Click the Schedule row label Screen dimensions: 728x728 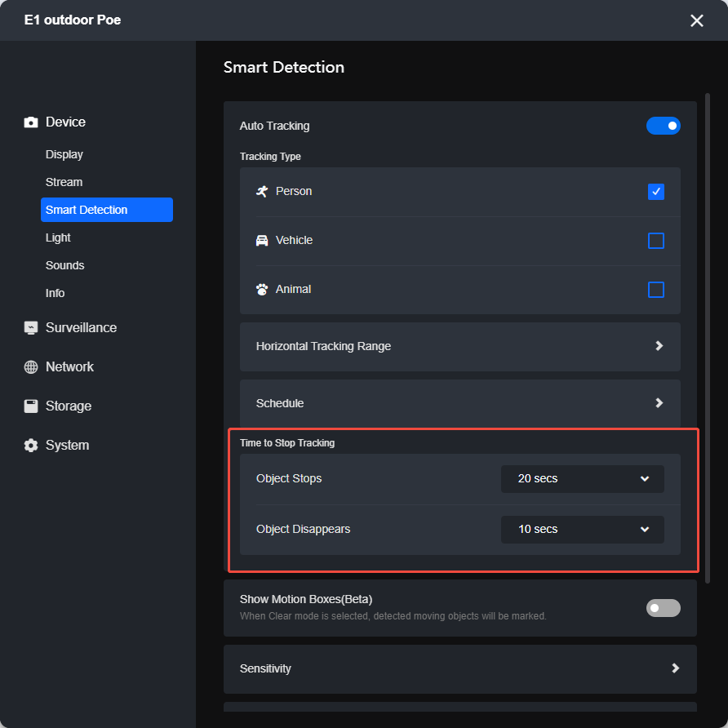pos(280,403)
